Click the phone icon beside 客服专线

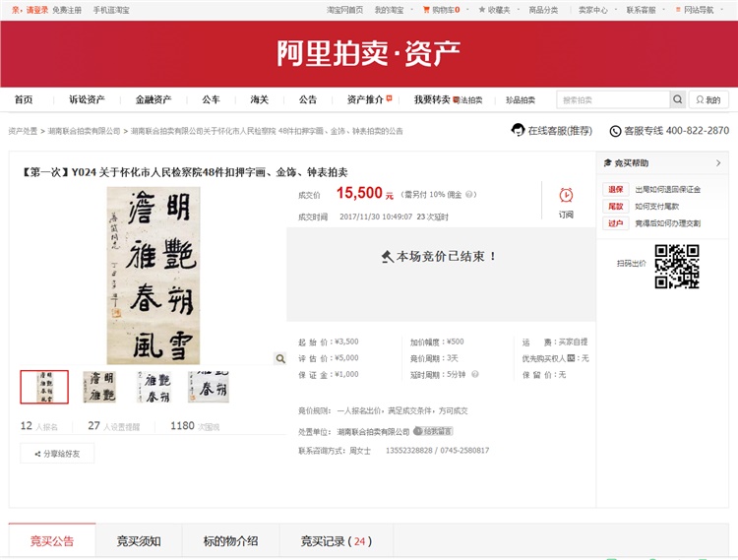click(x=615, y=131)
